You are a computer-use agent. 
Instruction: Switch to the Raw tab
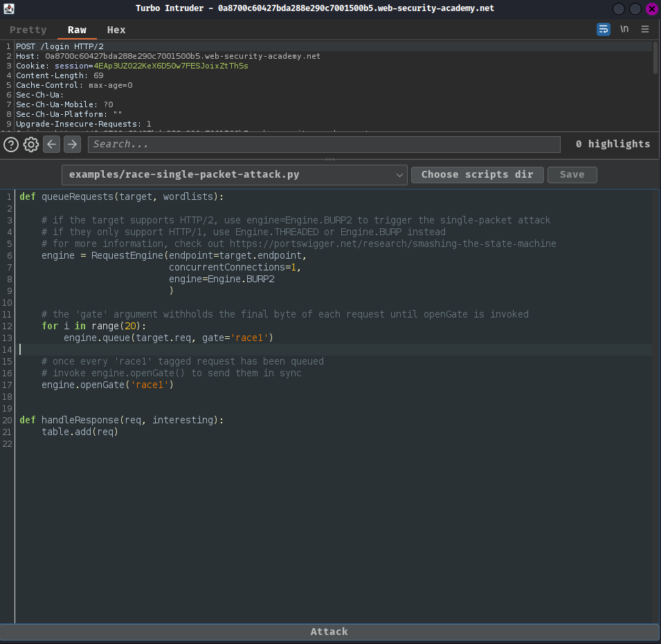point(77,30)
